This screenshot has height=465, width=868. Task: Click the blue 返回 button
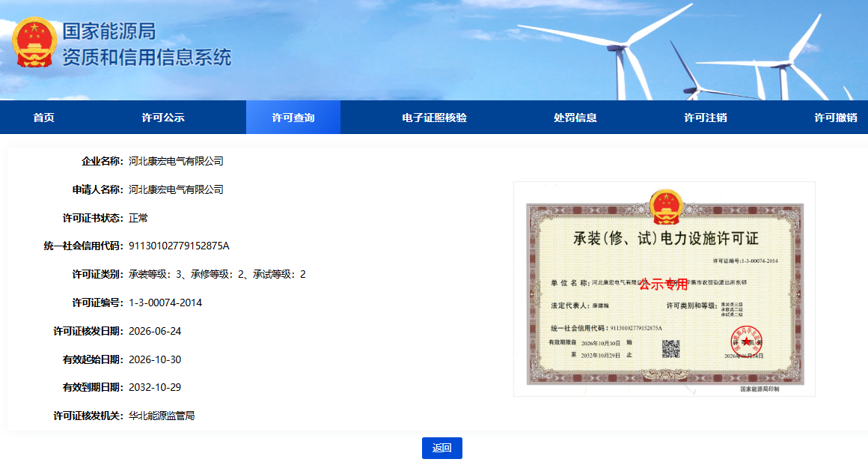pyautogui.click(x=441, y=448)
